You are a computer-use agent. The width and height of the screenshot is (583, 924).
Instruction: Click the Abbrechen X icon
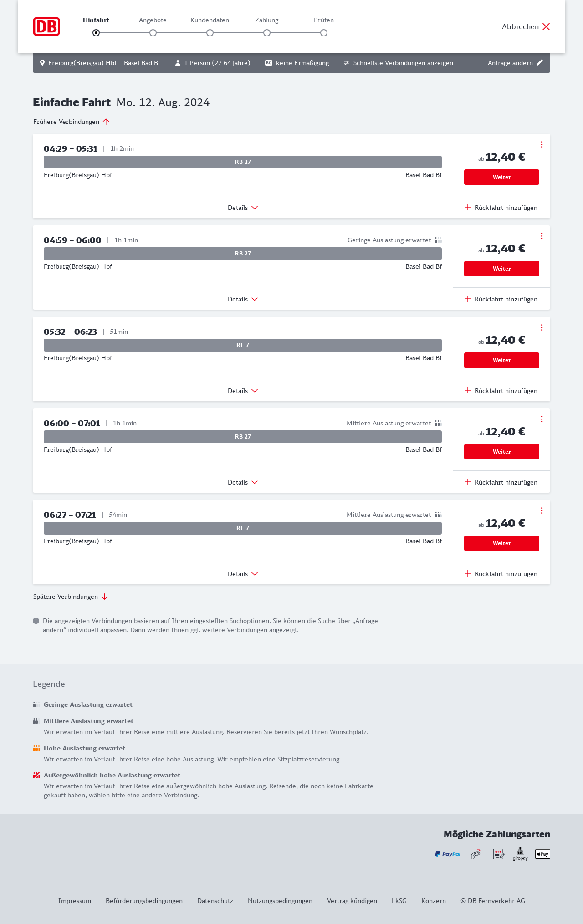pyautogui.click(x=546, y=26)
